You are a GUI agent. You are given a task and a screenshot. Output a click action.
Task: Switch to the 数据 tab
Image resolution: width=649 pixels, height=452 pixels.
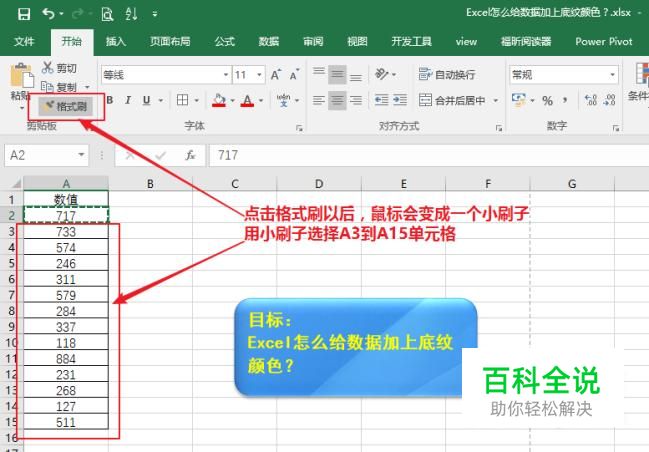point(269,42)
